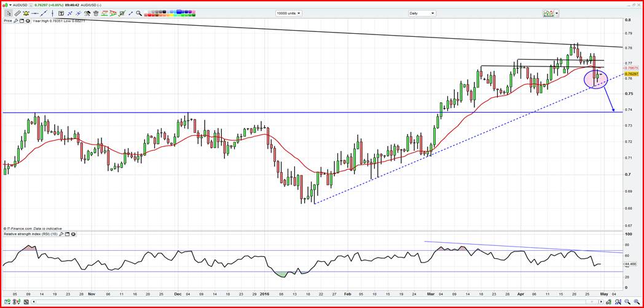Screen dimensions: 644x308
Task: Open the Price panel wrench settings
Action: coord(17,20)
